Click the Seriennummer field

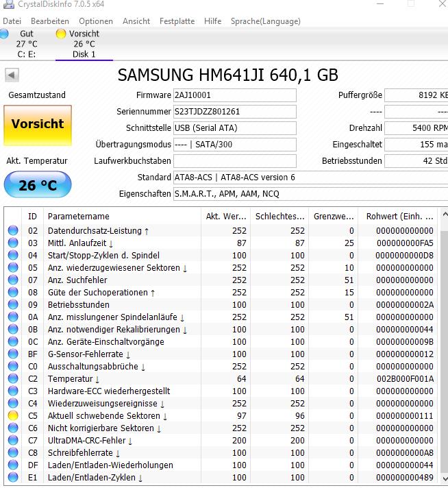click(234, 112)
